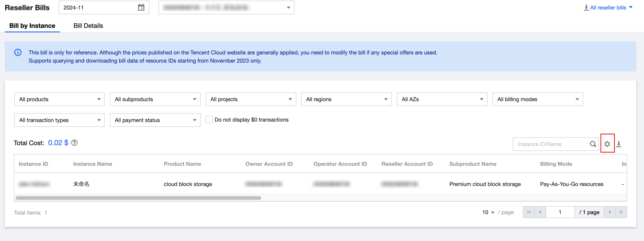Open the calendar date picker icon
Screen dimensions: 644x241
pyautogui.click(x=141, y=8)
